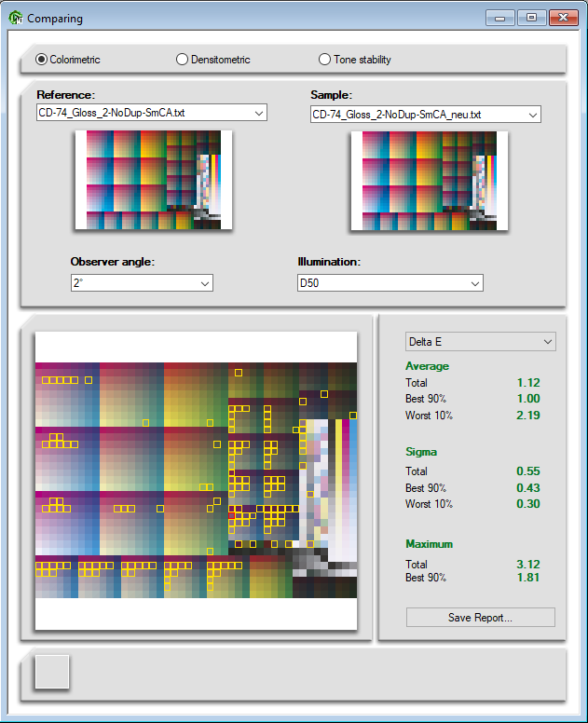Open the Delta E metric dropdown
Screen dimensions: 588x723
(x=481, y=342)
